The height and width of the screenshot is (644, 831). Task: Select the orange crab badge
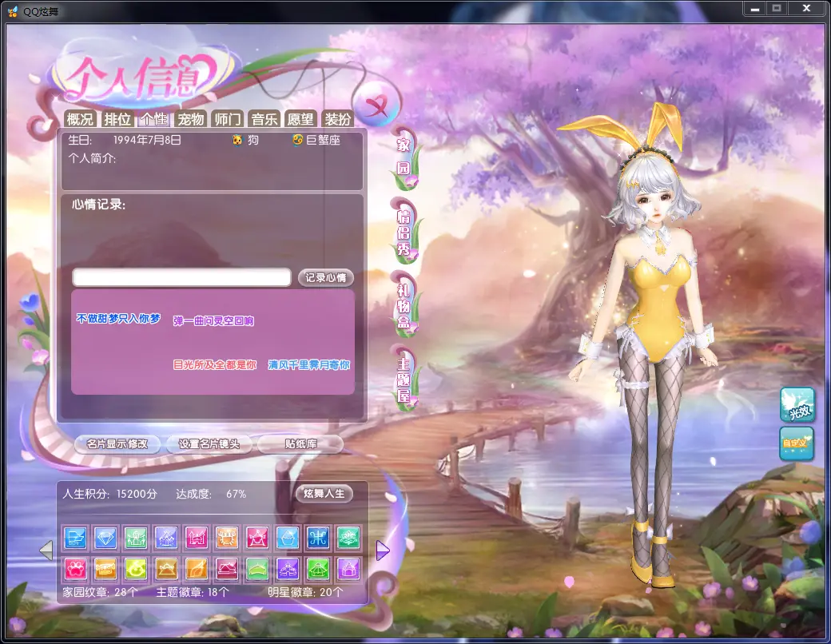click(x=227, y=538)
